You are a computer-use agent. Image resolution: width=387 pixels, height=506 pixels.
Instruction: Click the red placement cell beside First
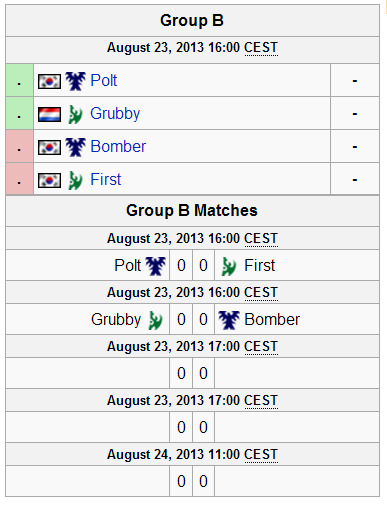point(19,179)
